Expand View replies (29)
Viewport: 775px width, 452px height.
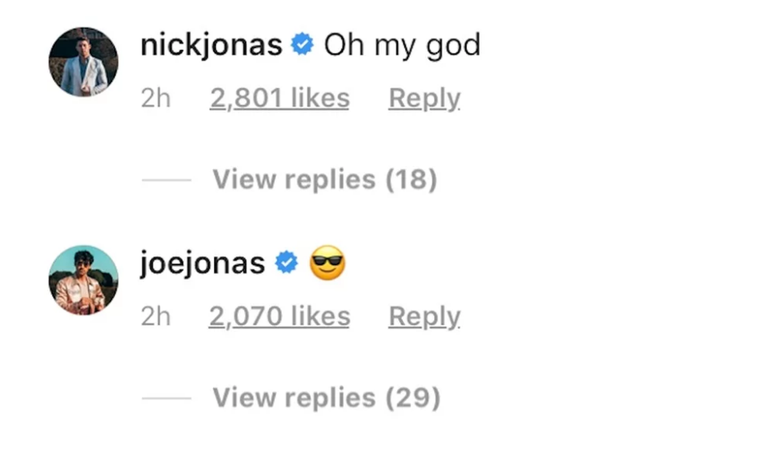tap(326, 398)
